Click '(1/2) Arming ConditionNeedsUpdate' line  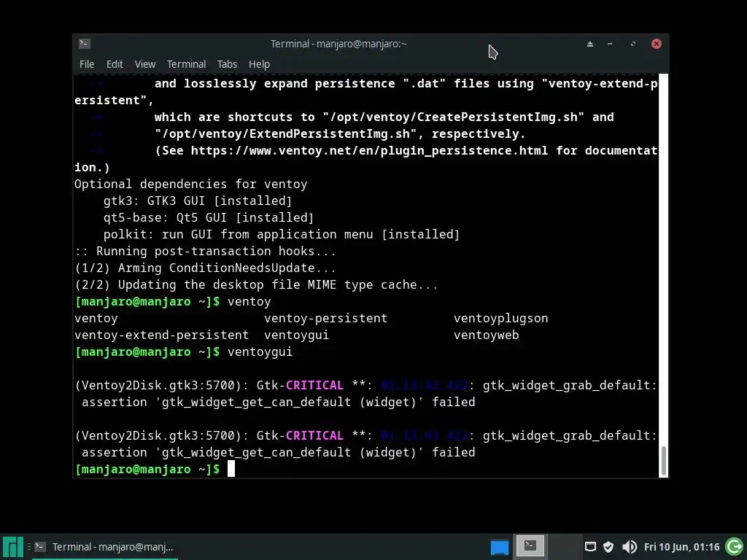point(205,268)
